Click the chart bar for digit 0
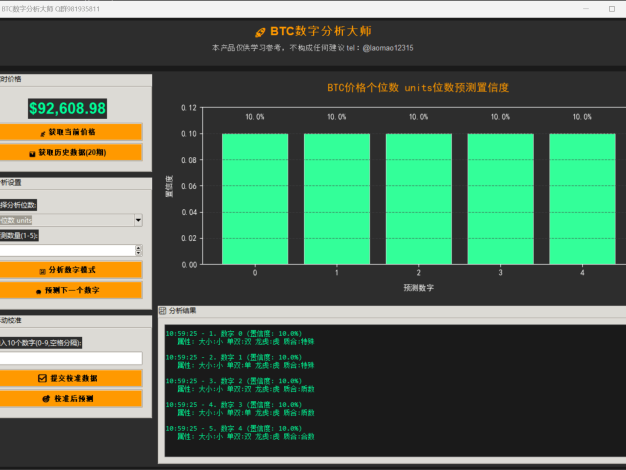This screenshot has width=626, height=470. (x=255, y=198)
